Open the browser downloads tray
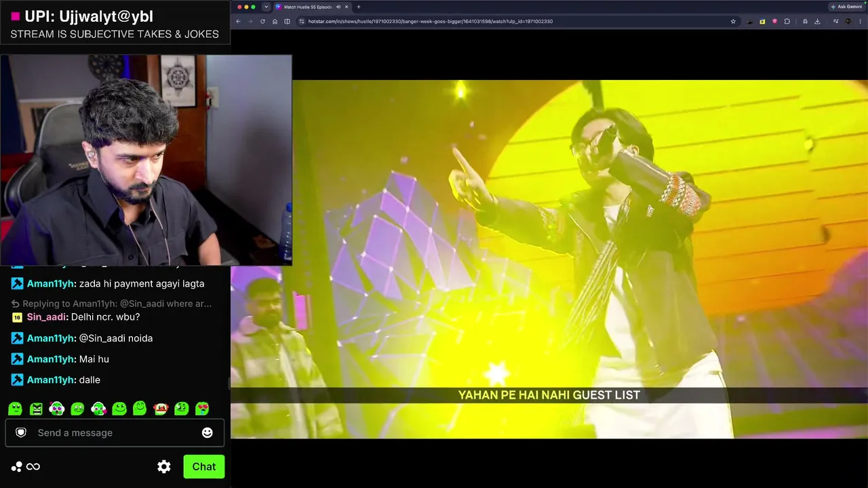 [x=817, y=21]
